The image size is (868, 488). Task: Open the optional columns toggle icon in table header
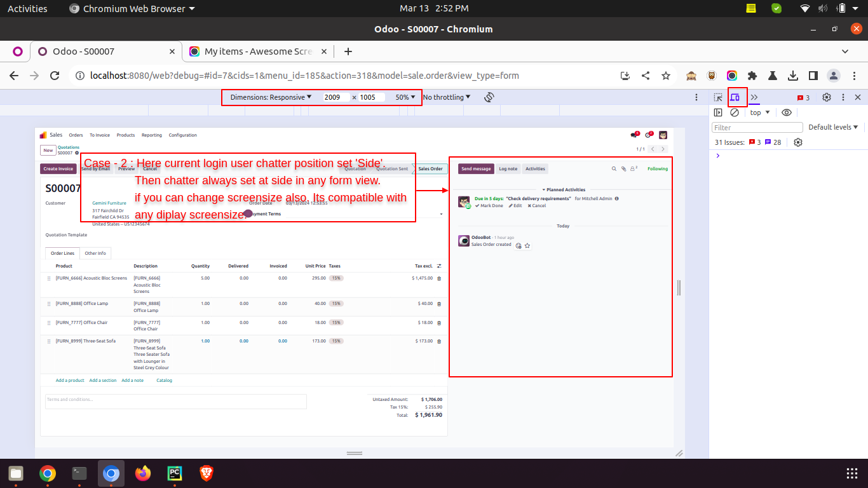[x=439, y=266]
